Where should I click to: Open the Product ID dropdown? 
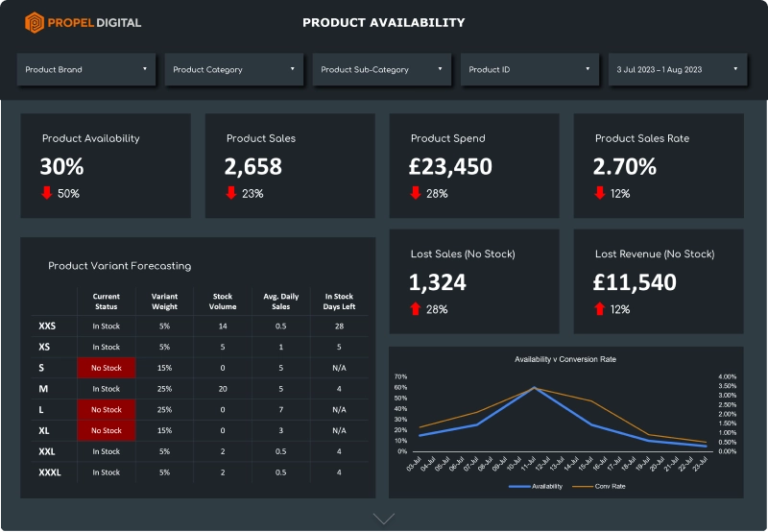[530, 69]
